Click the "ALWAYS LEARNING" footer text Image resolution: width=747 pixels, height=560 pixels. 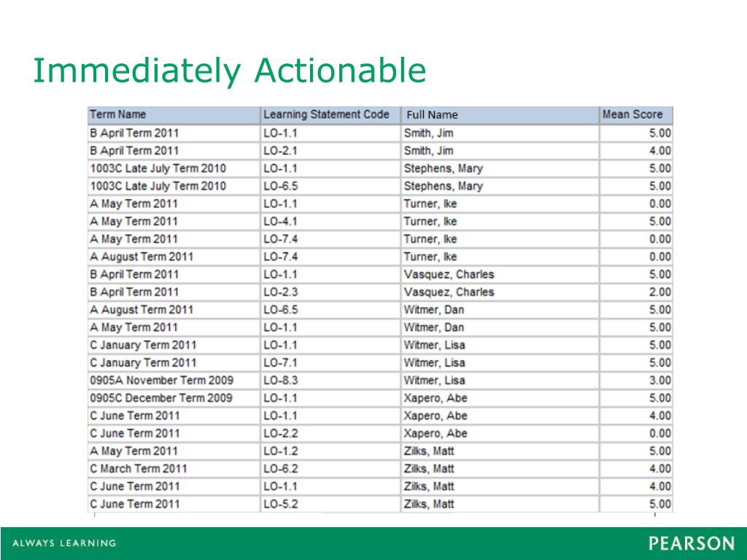click(x=64, y=542)
